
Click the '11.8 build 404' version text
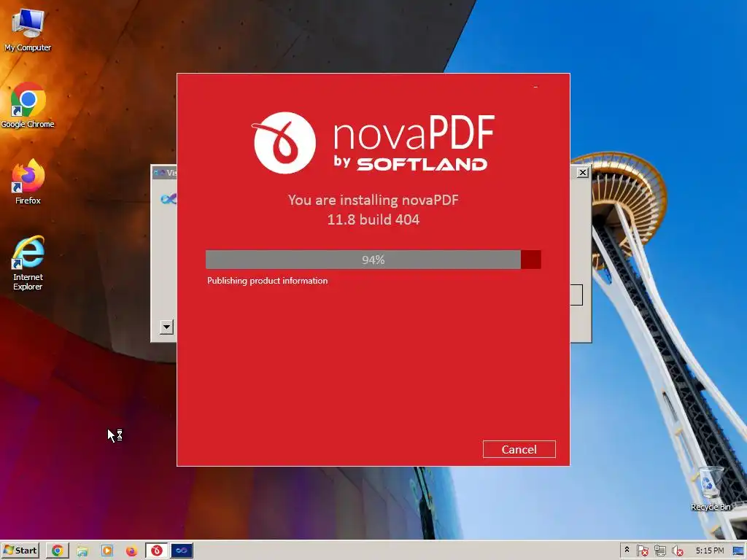click(x=373, y=219)
